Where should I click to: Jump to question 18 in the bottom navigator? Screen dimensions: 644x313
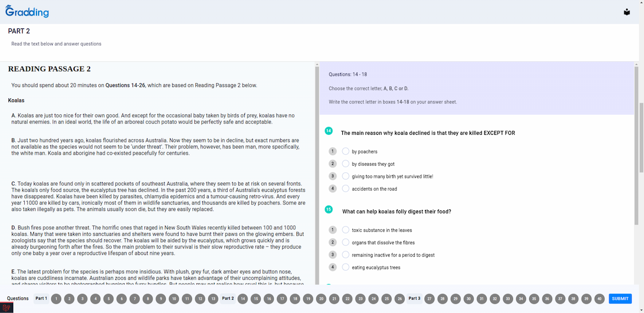[295, 299]
